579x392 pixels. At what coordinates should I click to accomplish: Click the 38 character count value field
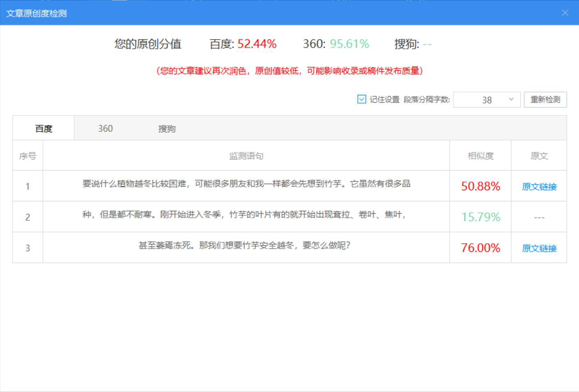click(486, 99)
